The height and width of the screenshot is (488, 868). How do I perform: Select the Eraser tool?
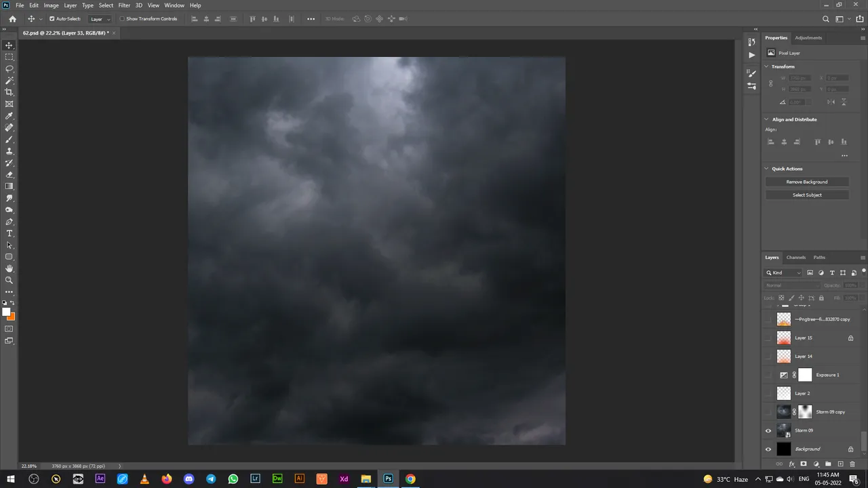pos(9,175)
